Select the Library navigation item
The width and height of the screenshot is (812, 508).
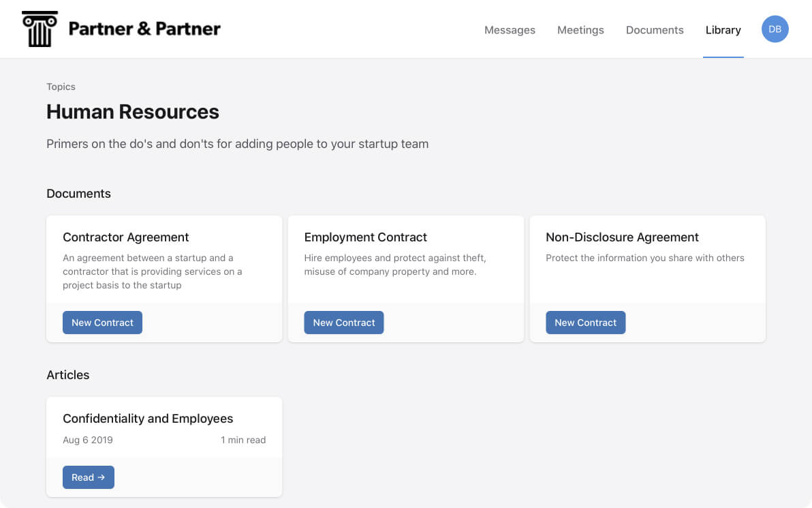pos(723,30)
